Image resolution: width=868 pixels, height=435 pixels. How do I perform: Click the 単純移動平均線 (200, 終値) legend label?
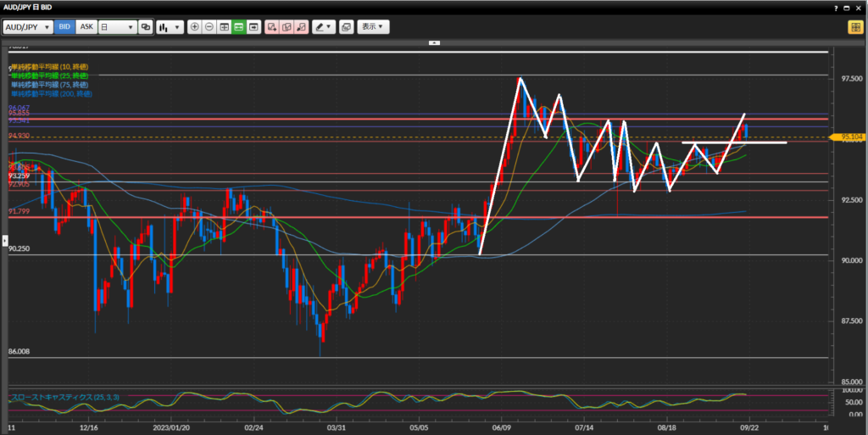(49, 94)
